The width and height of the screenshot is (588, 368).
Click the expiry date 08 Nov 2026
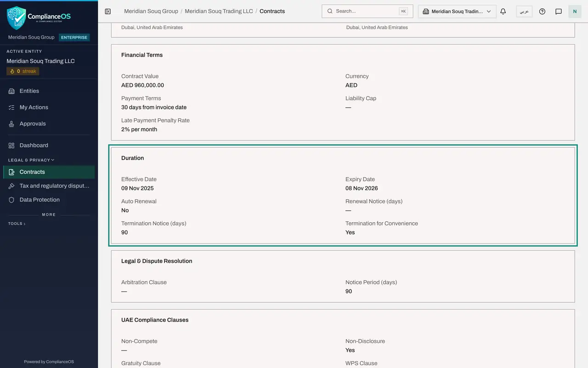(x=362, y=188)
